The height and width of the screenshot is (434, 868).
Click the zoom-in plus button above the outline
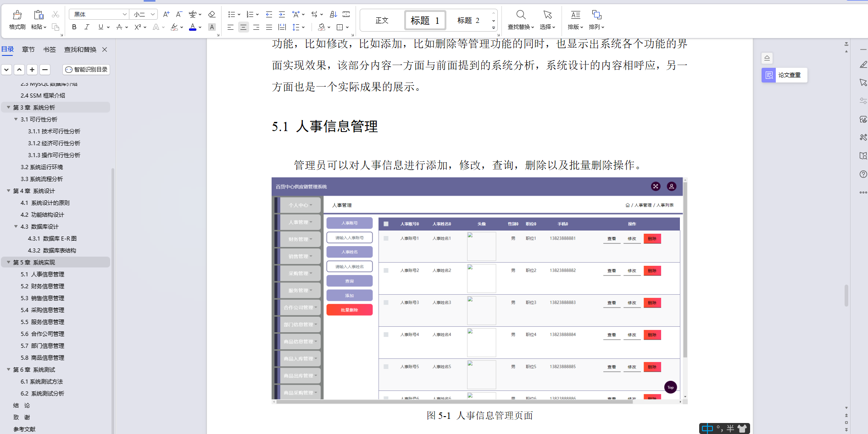point(32,70)
